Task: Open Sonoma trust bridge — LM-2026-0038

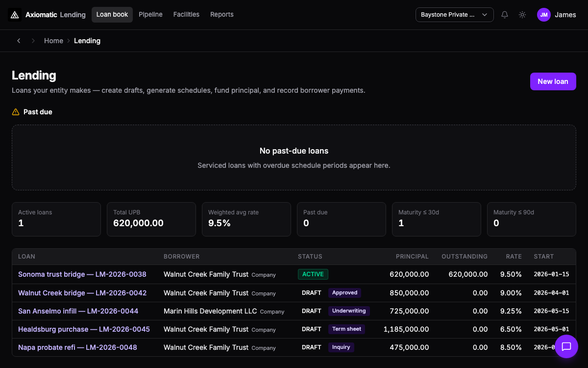Action: tap(82, 274)
